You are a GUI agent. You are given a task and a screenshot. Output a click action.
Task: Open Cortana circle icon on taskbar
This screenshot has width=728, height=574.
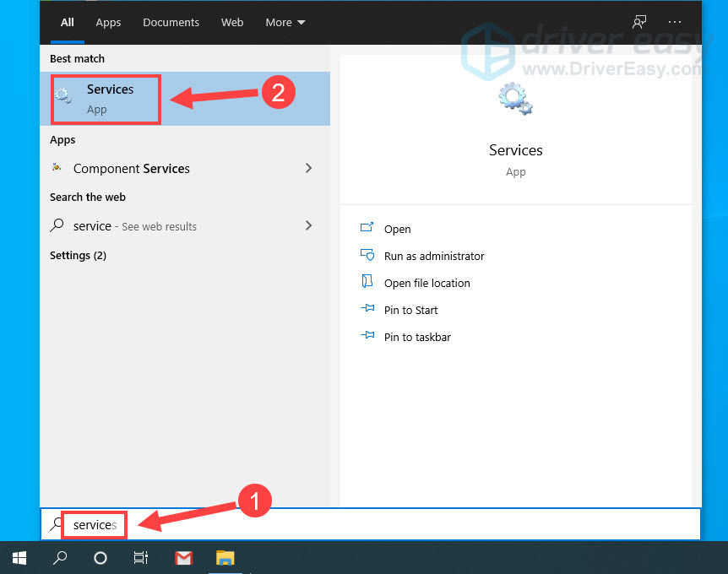click(x=101, y=558)
